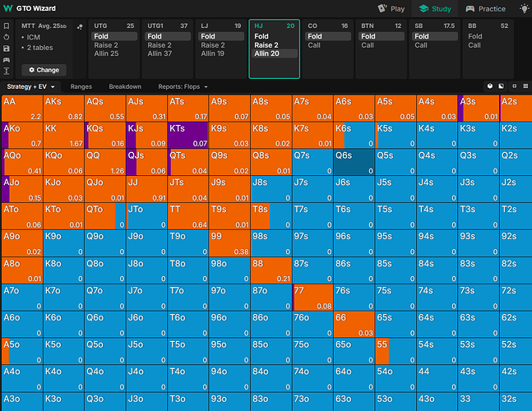Viewport: 532px width, 411px height.
Task: Click the A3s hand cell
Action: coord(479,109)
